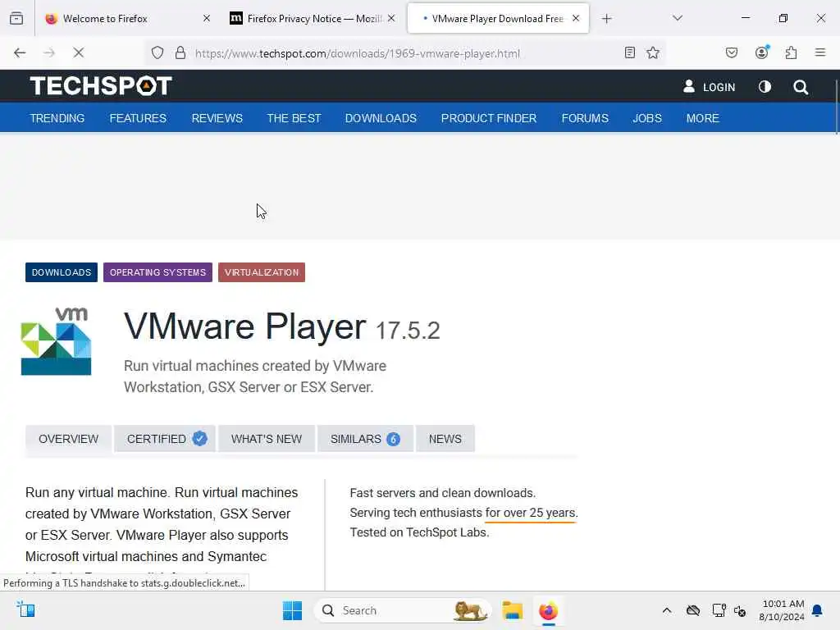
Task: Open the tracking protection shield icon
Action: click(157, 52)
